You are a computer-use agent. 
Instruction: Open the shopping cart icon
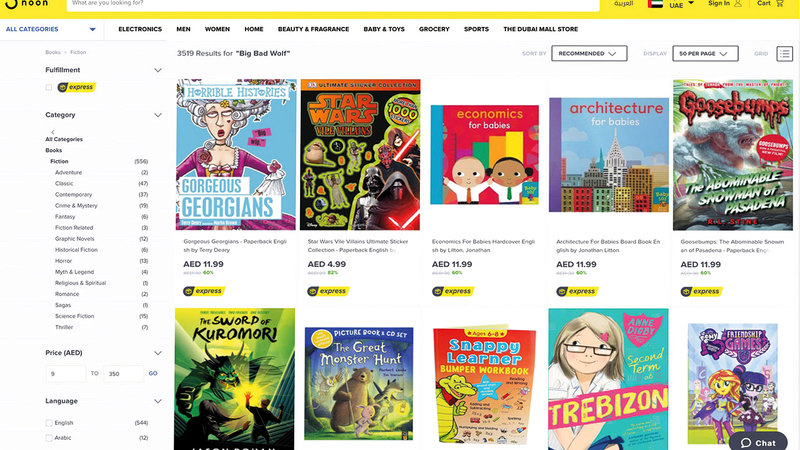[780, 3]
